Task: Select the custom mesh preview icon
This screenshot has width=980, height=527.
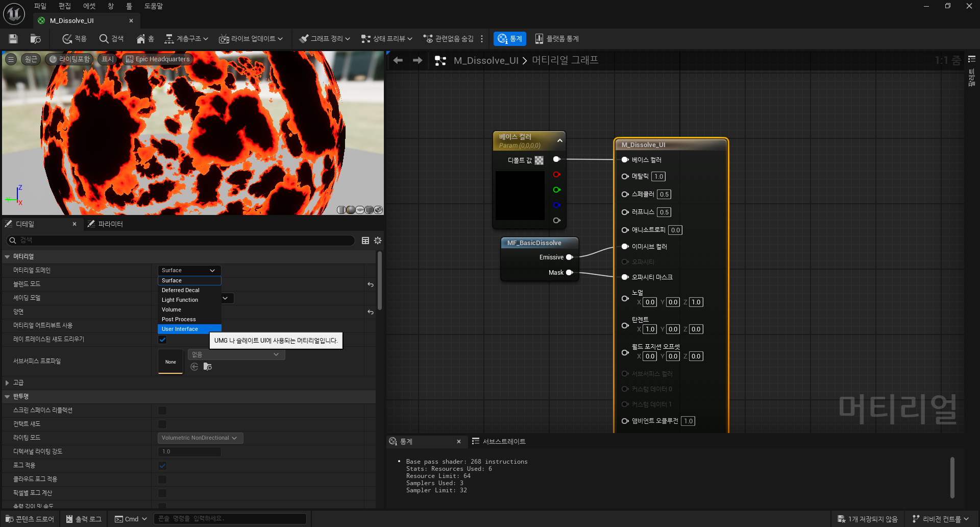Action: click(378, 210)
